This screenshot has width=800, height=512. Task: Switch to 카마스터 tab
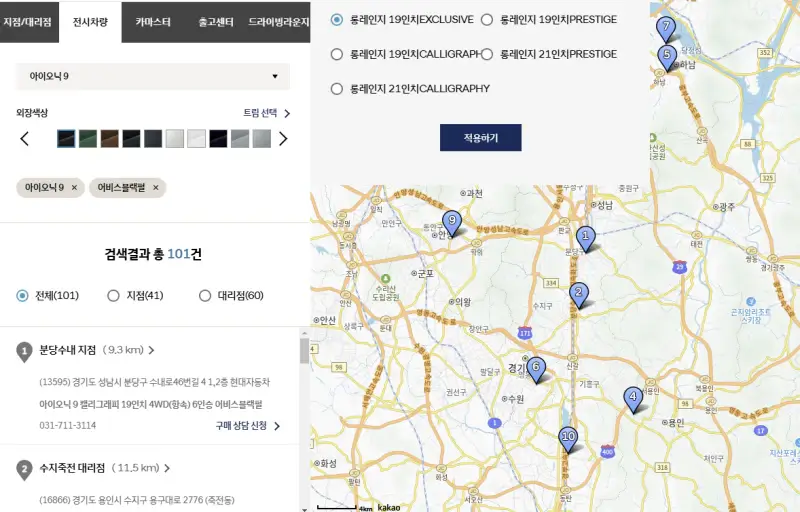pos(153,22)
